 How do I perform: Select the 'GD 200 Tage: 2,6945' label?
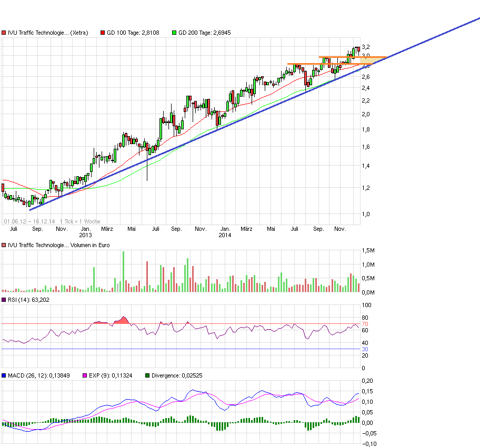point(205,33)
